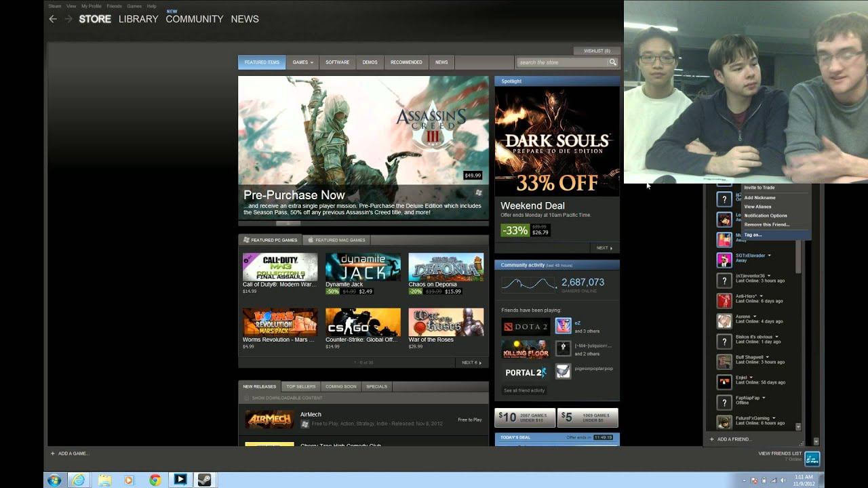Open SGTxElavader's avatar in friends list
Viewport: 868px width, 488px height.
pos(724,260)
